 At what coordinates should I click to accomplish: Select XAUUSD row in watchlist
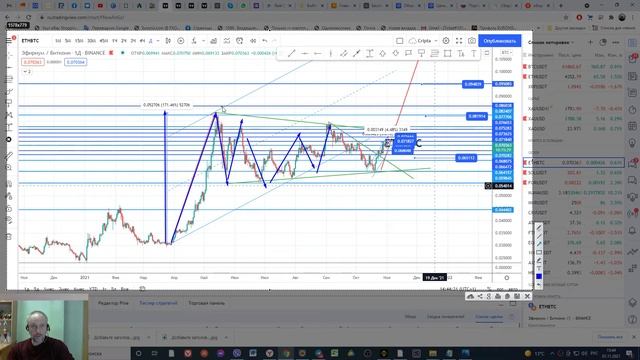pyautogui.click(x=573, y=119)
